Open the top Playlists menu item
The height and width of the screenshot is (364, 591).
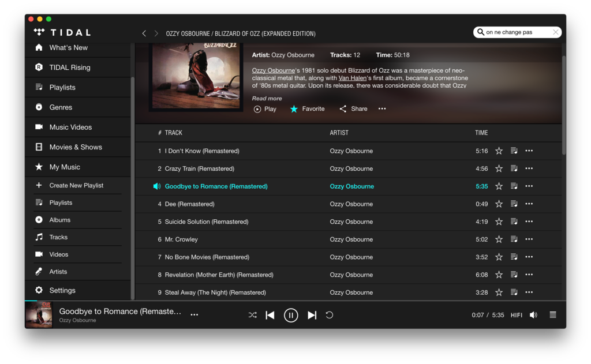[78, 88]
